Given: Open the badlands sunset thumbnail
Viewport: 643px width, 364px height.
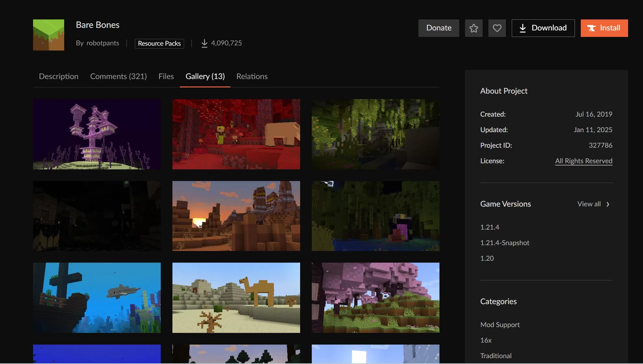Looking at the screenshot, I should 236,216.
